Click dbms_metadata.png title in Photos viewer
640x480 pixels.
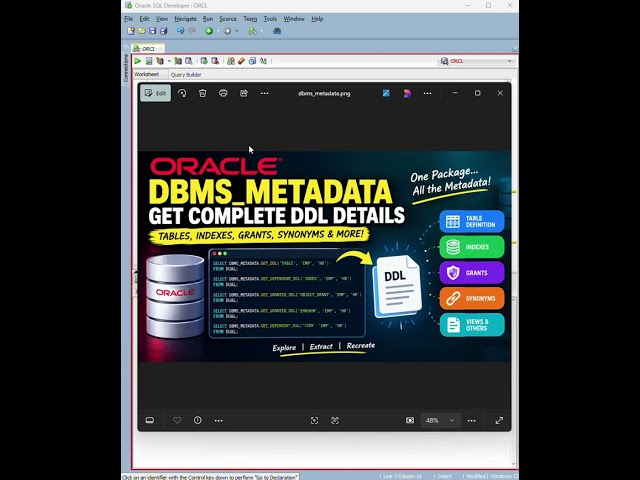click(x=324, y=93)
